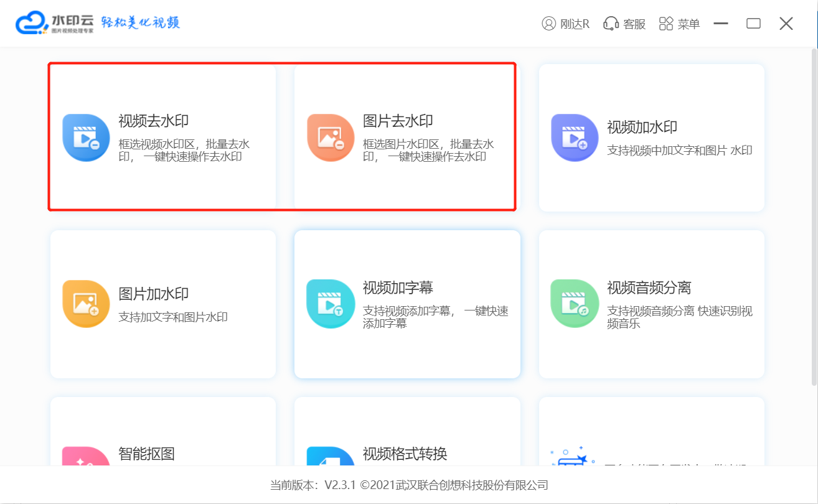Click the version V2.3.1 copyright text
This screenshot has width=818, height=504.
pyautogui.click(x=409, y=485)
